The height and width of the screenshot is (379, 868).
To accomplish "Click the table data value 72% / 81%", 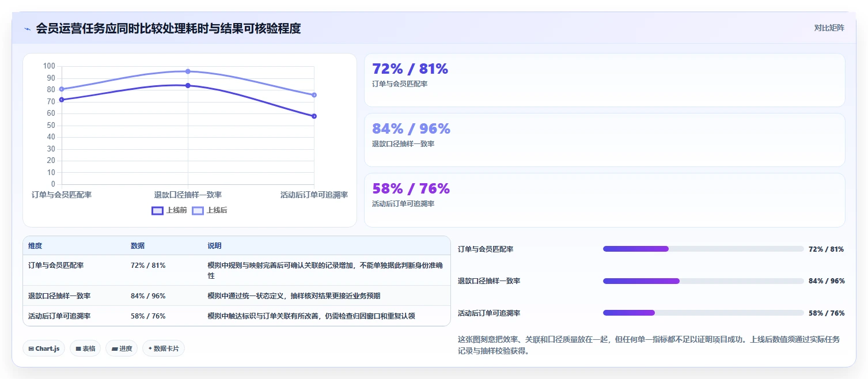I will (x=148, y=266).
